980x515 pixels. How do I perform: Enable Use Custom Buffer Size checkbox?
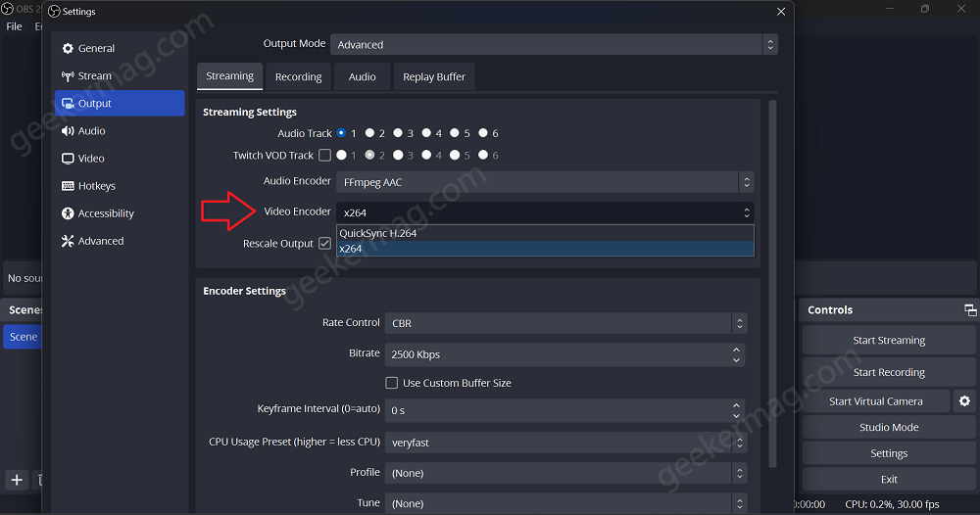(x=391, y=383)
